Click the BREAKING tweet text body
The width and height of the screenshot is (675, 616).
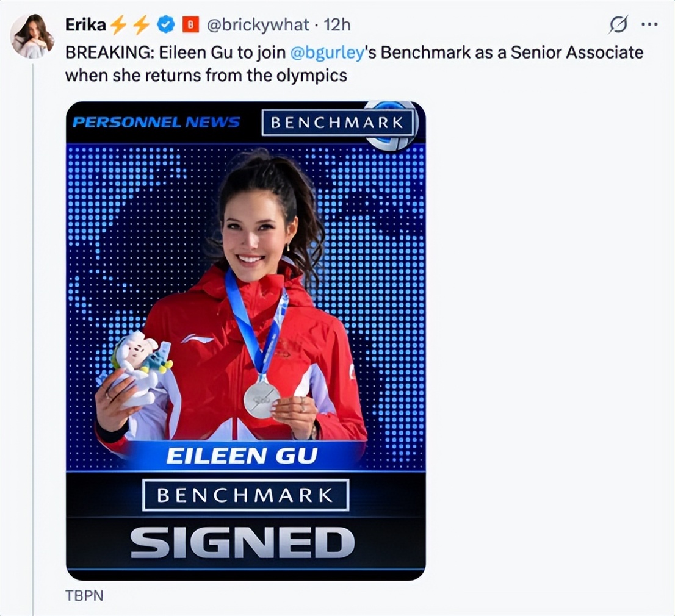354,63
